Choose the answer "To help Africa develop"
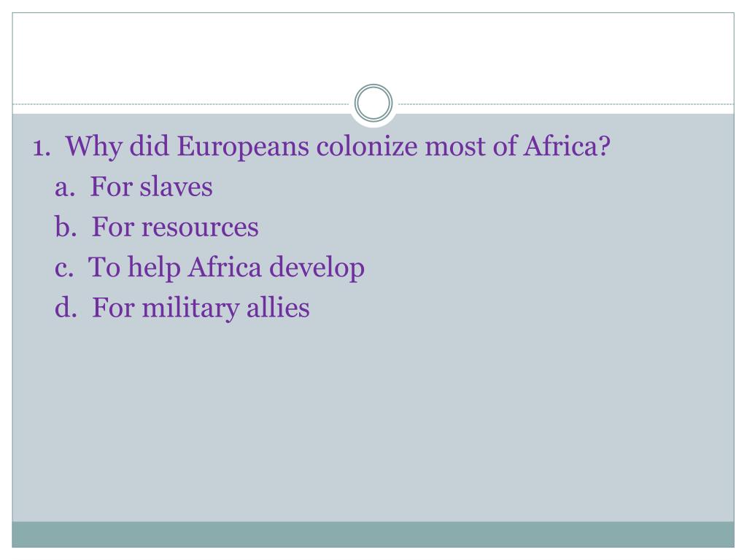 tap(226, 268)
